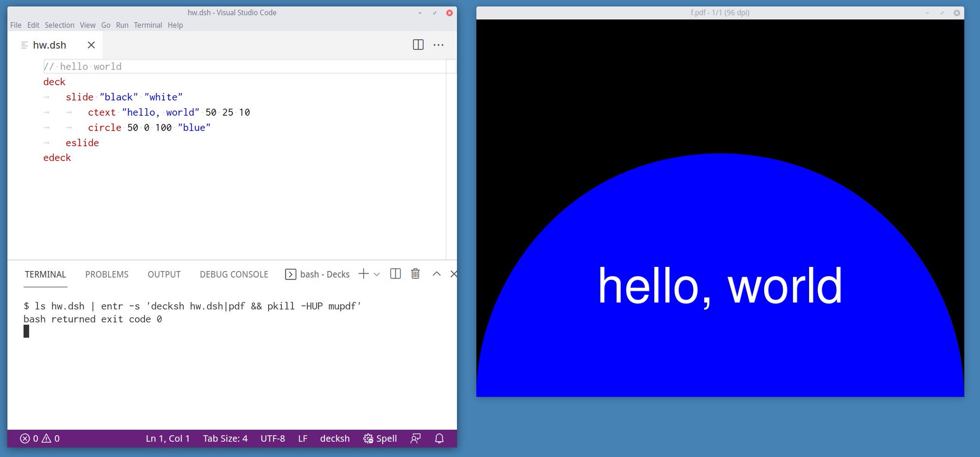This screenshot has height=457, width=980.
Task: Click Ln 1, Col 1 cursor position
Action: coord(167,438)
